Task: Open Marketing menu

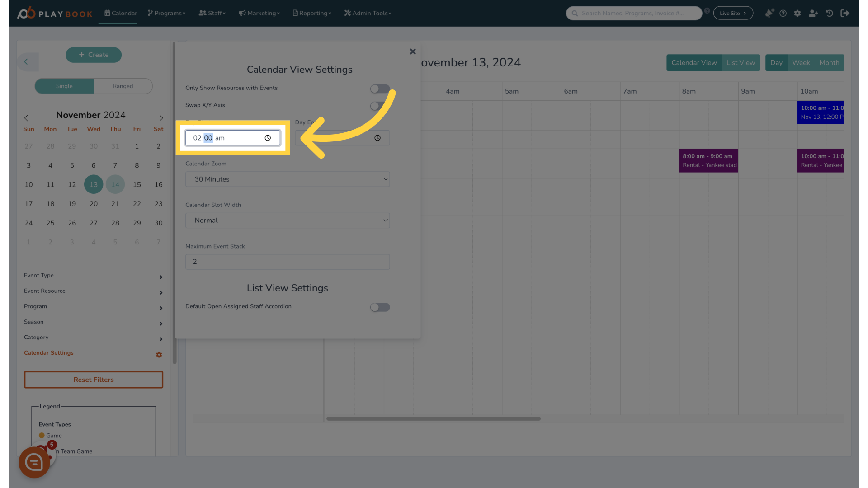Action: pyautogui.click(x=259, y=13)
